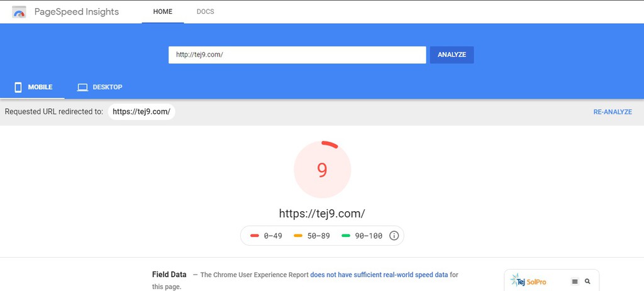Click the redirected URL chip https://tej9.com/
This screenshot has width=644, height=291.
point(142,112)
